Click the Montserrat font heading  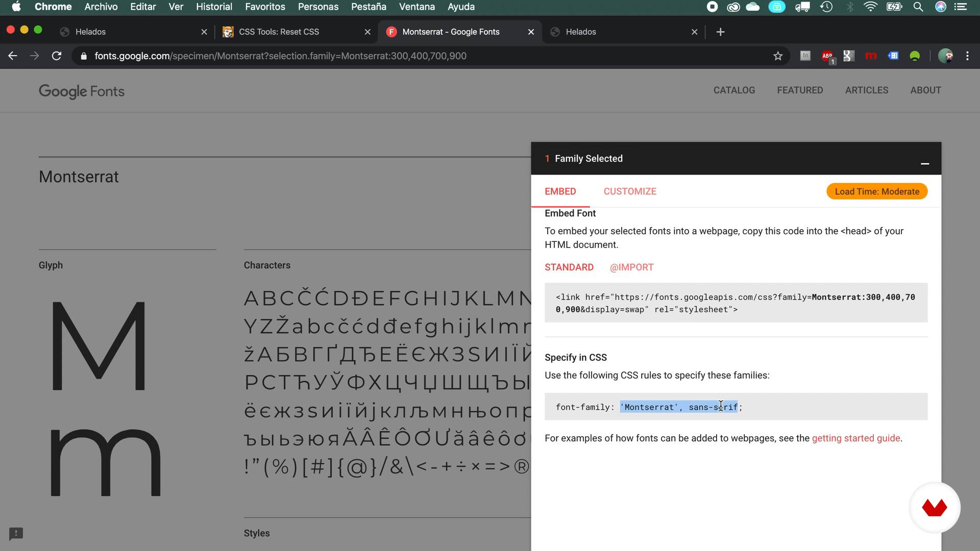(79, 177)
